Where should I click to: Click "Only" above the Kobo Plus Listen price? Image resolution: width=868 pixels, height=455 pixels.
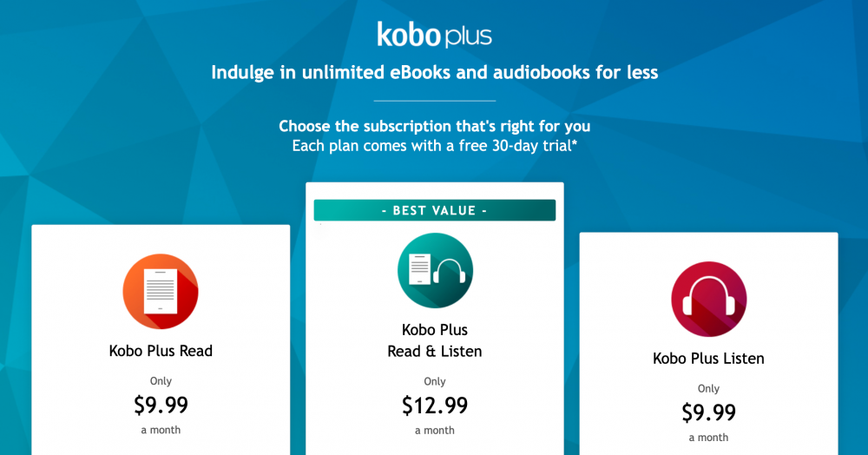[x=708, y=388]
